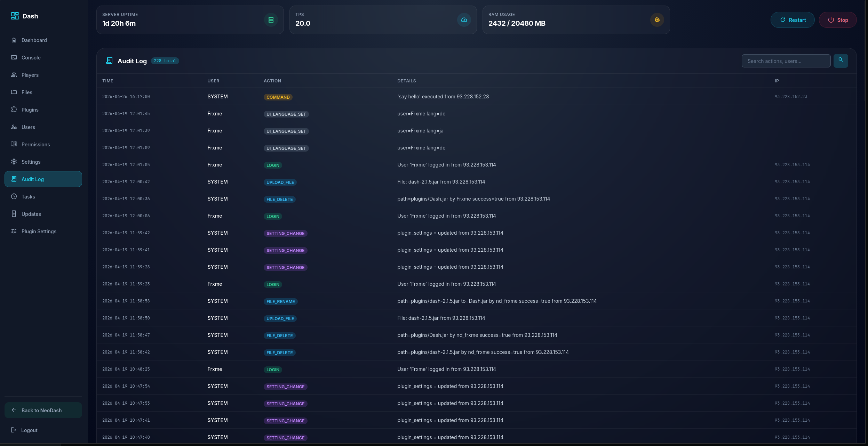Screen dimensions: 868x446
Task: Click the 228 total badge
Action: coord(165,61)
